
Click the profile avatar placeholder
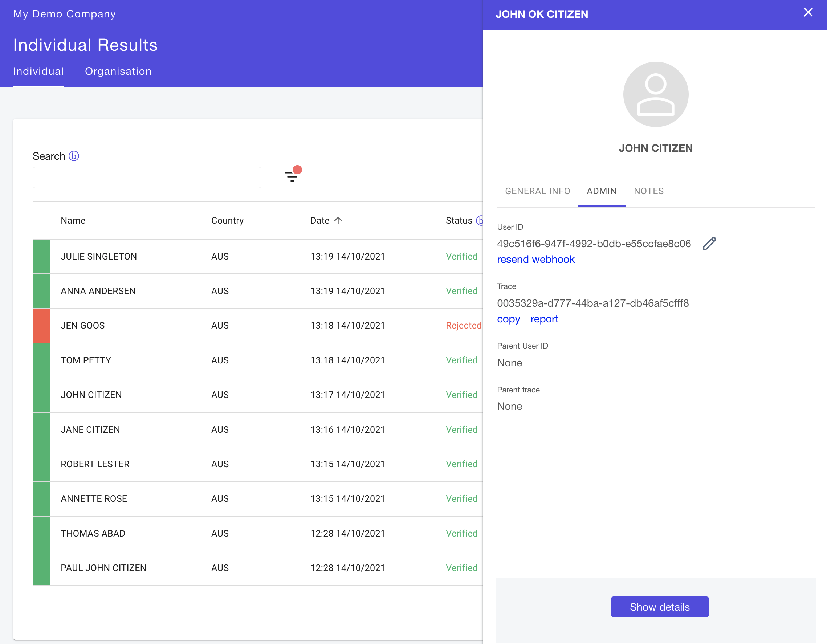[656, 94]
